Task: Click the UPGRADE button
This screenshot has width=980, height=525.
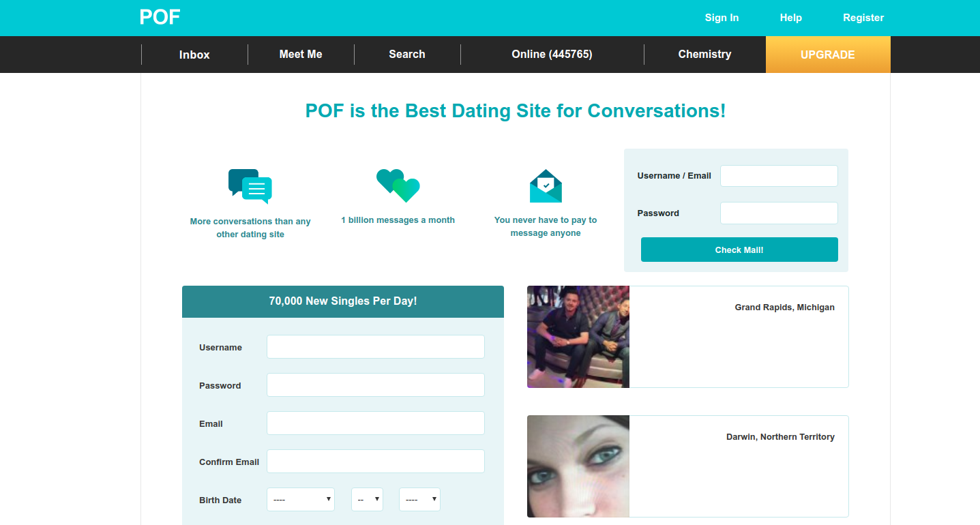Action: [828, 55]
